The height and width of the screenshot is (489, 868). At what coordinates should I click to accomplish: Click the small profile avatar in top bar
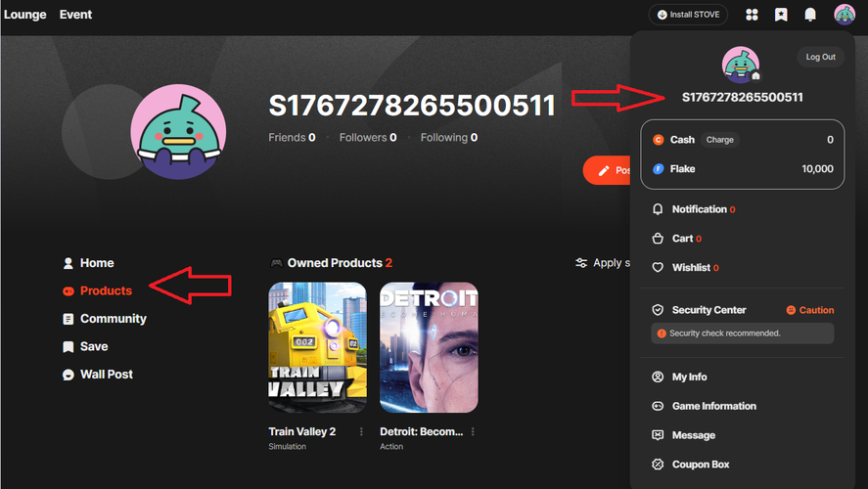pyautogui.click(x=845, y=15)
